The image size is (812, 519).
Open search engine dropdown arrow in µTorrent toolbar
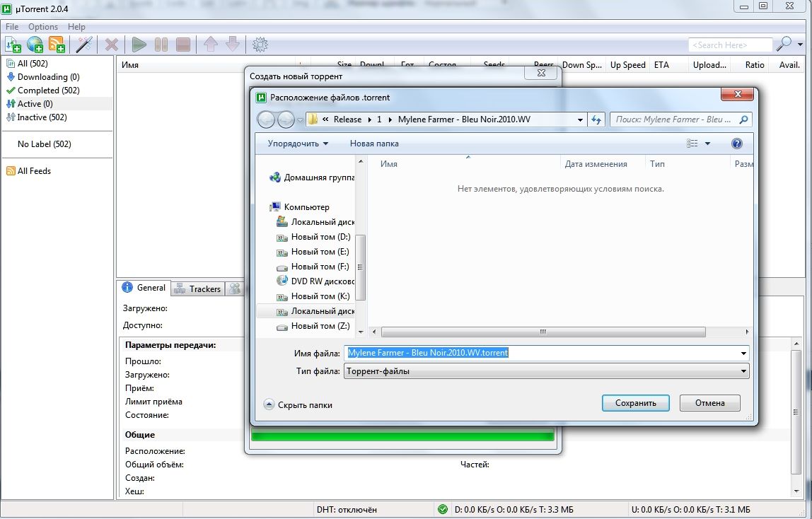tap(801, 45)
